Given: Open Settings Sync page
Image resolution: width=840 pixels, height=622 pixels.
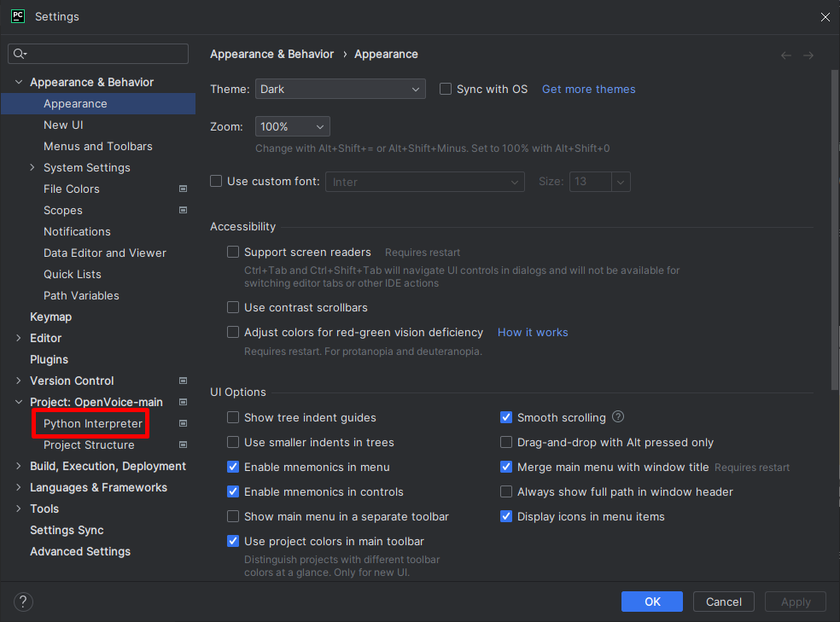Looking at the screenshot, I should click(x=67, y=530).
